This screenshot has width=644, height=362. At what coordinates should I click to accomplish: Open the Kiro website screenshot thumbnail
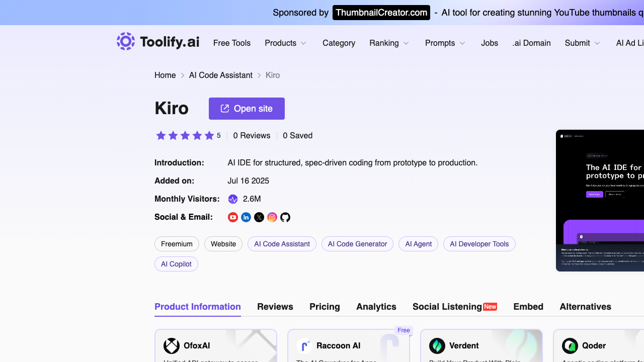[600, 201]
